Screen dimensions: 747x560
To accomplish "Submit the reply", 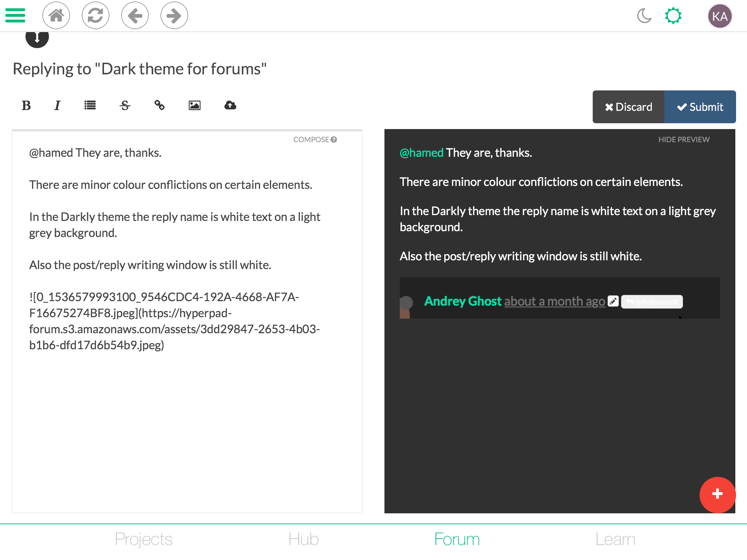I will 700,107.
